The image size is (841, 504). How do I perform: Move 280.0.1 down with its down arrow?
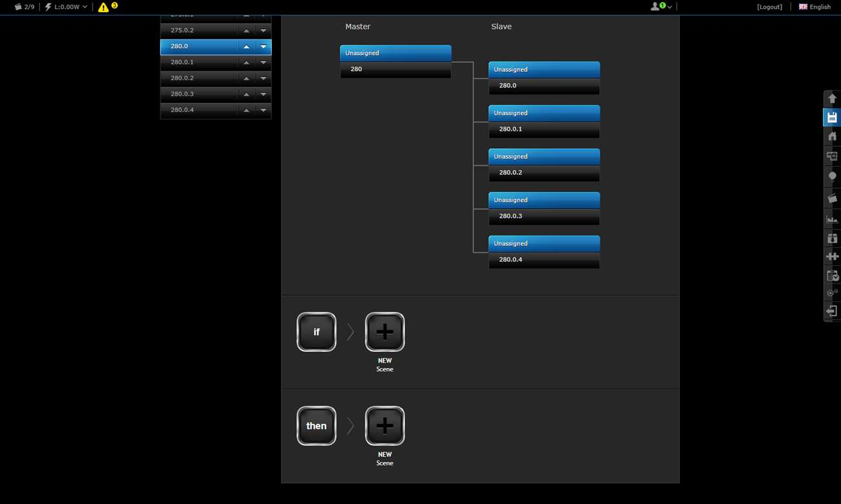263,63
